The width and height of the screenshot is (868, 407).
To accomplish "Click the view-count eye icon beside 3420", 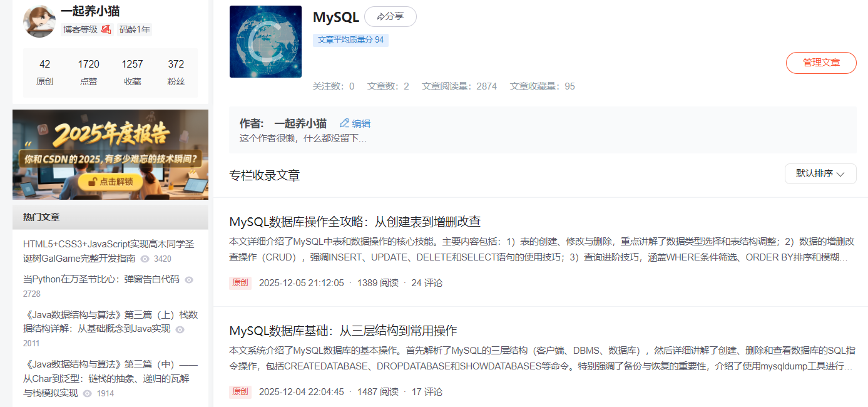I will pyautogui.click(x=145, y=259).
